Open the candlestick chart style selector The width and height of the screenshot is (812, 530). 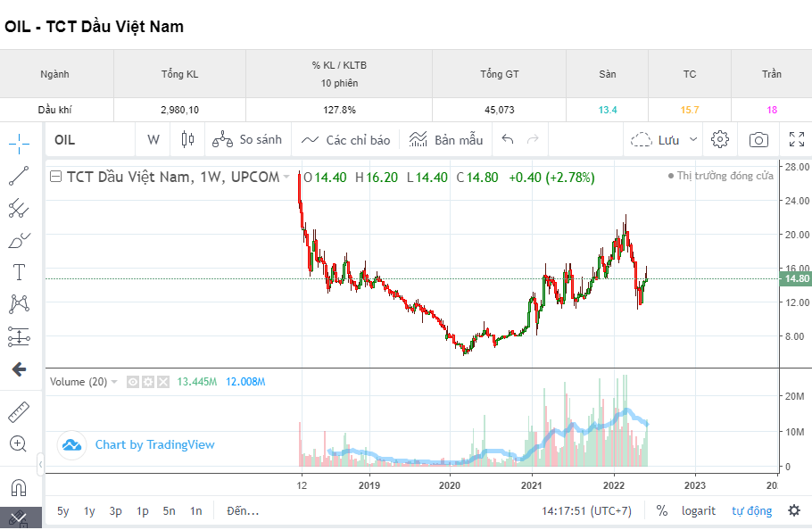(186, 139)
